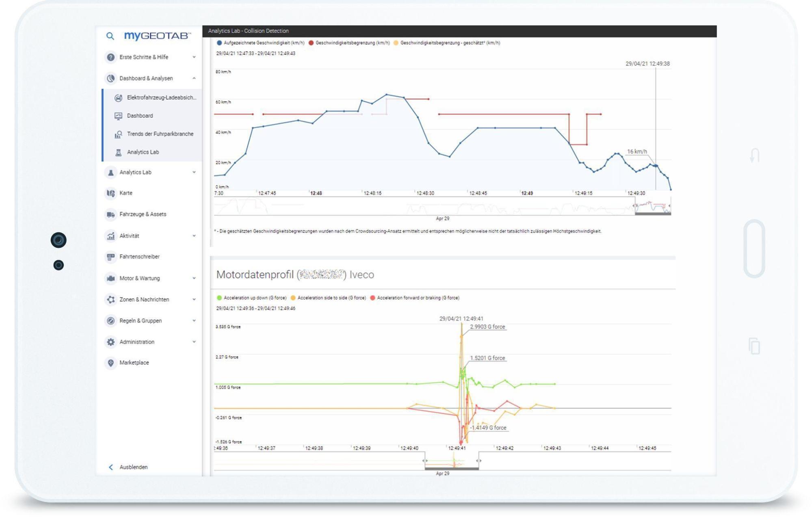Click the Elektrofahrzeug-Ladeabsicht icon
This screenshot has width=812, height=517.
(x=118, y=97)
